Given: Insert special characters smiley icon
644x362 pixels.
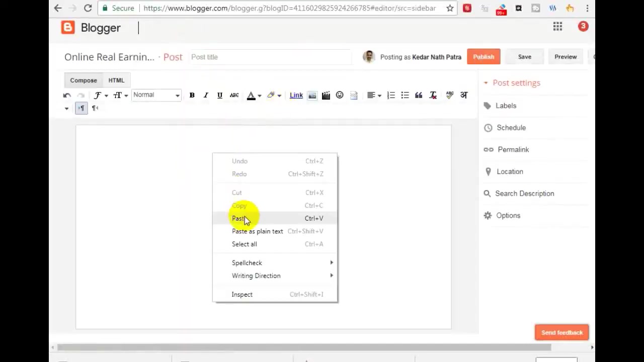Looking at the screenshot, I should [x=340, y=95].
